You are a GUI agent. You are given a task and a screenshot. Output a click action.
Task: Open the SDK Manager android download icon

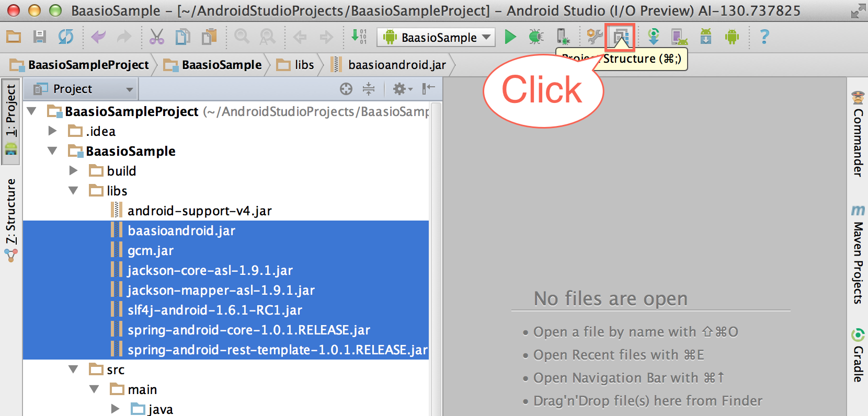pos(706,37)
